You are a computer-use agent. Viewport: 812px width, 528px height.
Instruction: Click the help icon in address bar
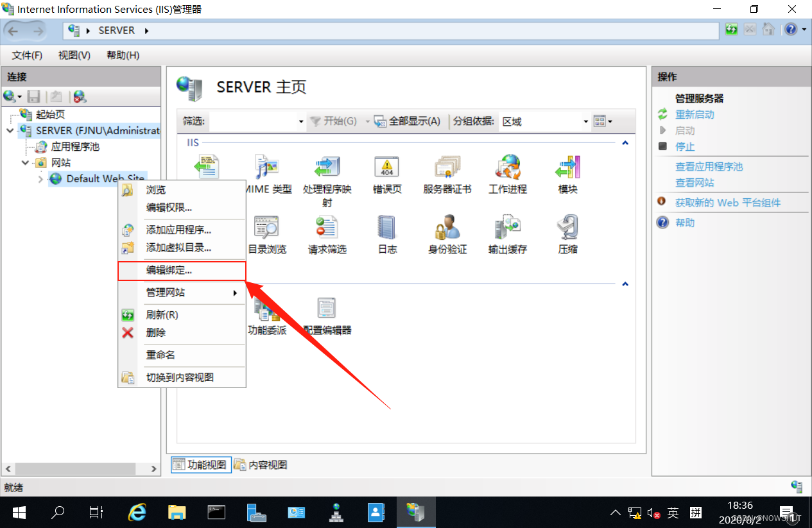click(791, 30)
